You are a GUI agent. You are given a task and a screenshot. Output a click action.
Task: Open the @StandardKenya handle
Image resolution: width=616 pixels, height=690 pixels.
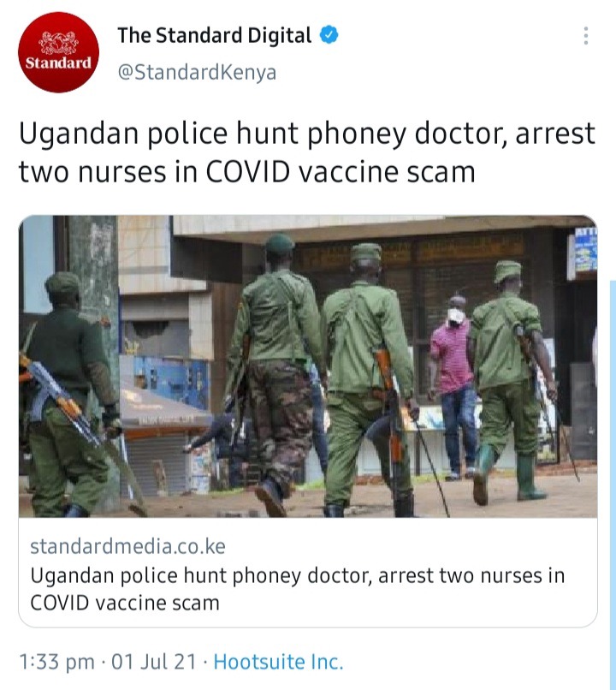[x=197, y=72]
